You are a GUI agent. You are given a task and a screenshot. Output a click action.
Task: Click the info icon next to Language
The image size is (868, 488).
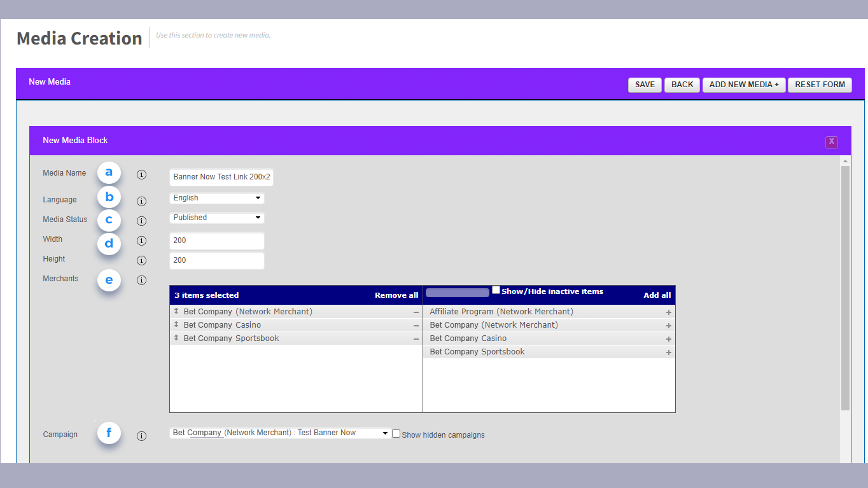point(141,201)
